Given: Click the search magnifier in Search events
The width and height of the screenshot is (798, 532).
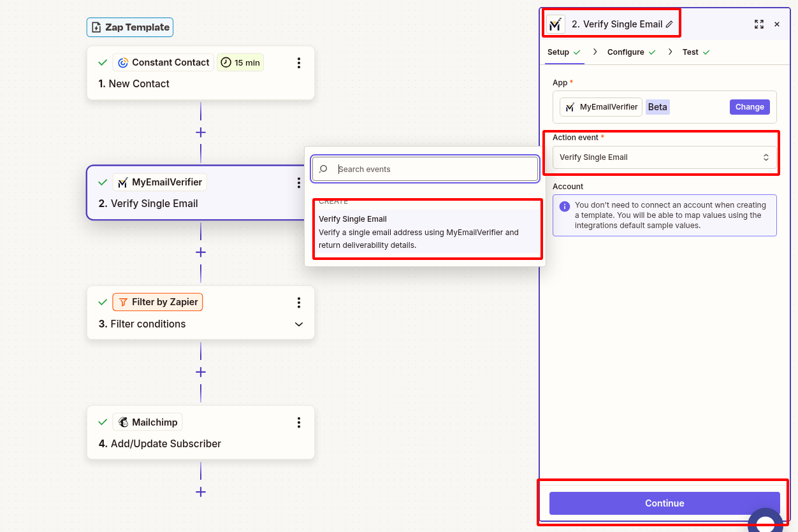Looking at the screenshot, I should point(323,169).
